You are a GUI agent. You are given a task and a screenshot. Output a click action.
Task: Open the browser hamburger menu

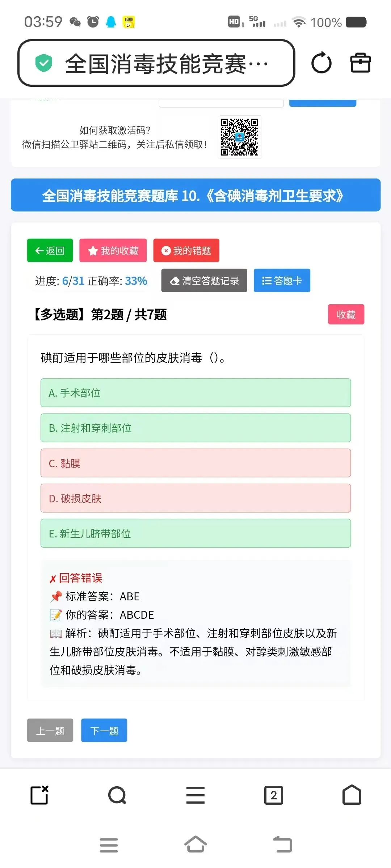pyautogui.click(x=195, y=795)
